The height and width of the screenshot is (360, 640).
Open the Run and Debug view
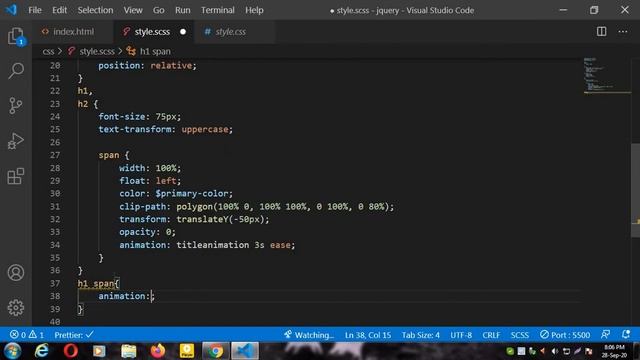click(x=16, y=141)
